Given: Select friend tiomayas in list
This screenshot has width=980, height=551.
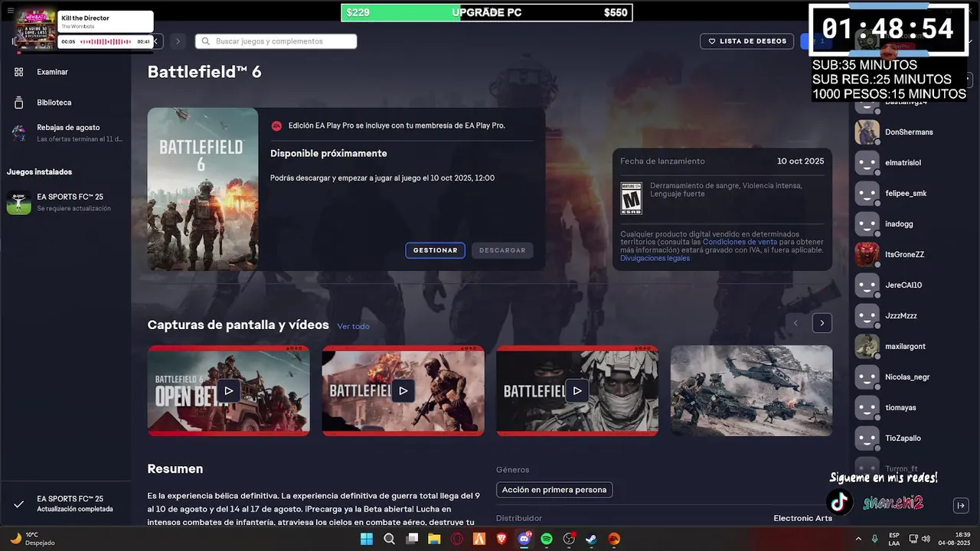Looking at the screenshot, I should point(900,407).
